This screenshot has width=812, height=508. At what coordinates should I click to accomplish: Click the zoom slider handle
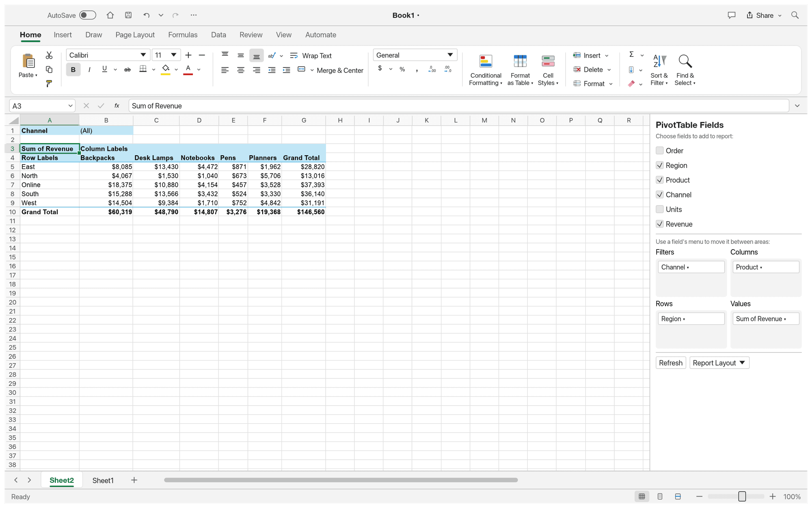click(x=742, y=496)
